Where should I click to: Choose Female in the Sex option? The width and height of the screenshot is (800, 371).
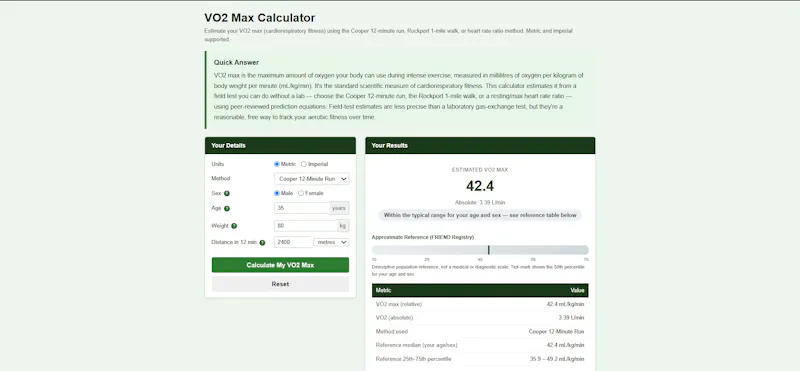301,193
